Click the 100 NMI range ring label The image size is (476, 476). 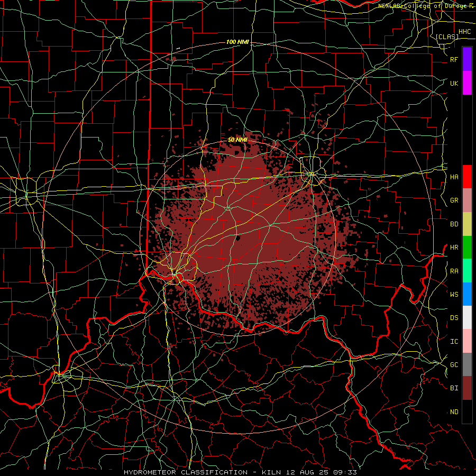pos(237,42)
